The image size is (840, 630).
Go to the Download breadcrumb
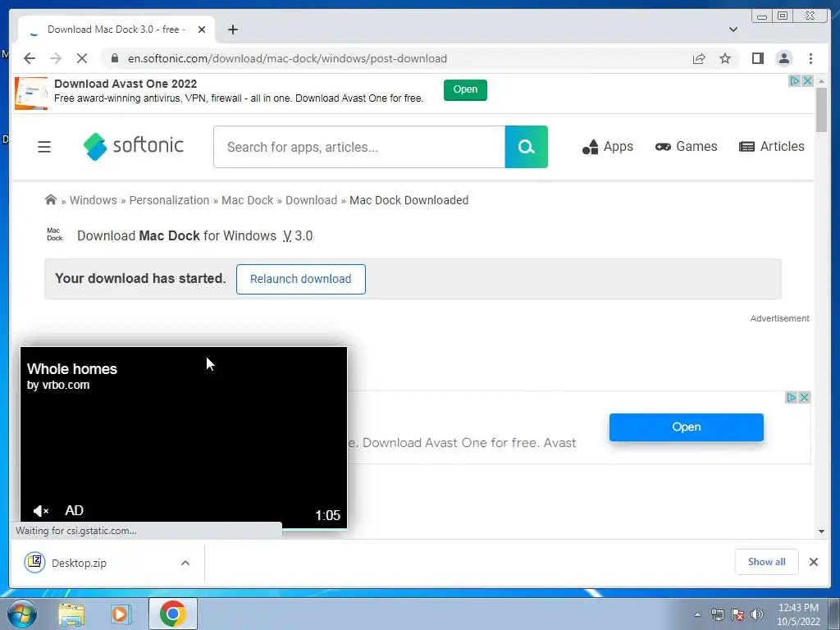(311, 200)
